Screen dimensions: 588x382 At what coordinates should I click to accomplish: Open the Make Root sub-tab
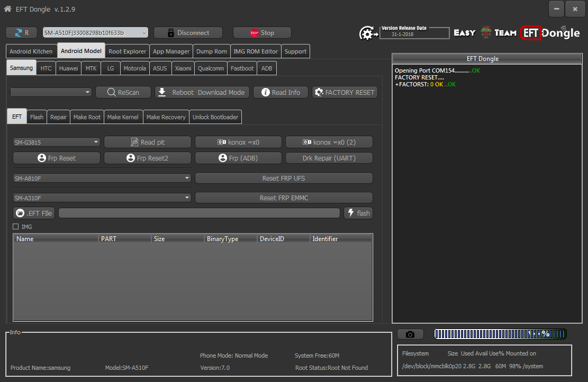click(x=87, y=117)
